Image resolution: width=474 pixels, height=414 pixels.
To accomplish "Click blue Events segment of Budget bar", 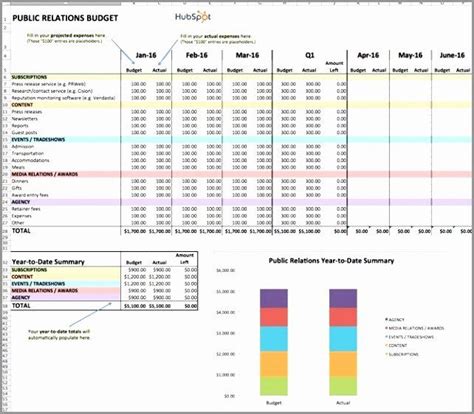I will click(x=274, y=339).
